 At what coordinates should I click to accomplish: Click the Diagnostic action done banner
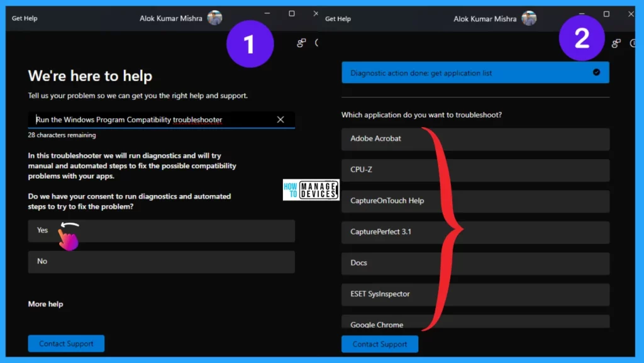pyautogui.click(x=475, y=73)
